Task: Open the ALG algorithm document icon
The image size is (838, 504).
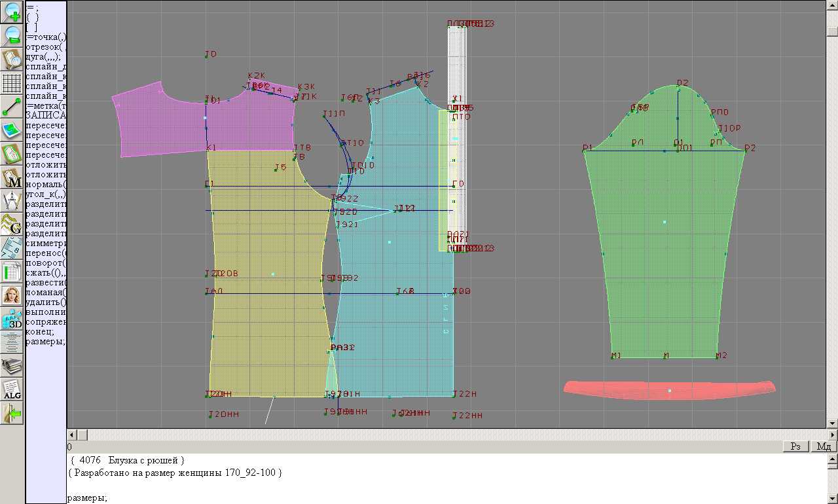Action: coord(12,389)
